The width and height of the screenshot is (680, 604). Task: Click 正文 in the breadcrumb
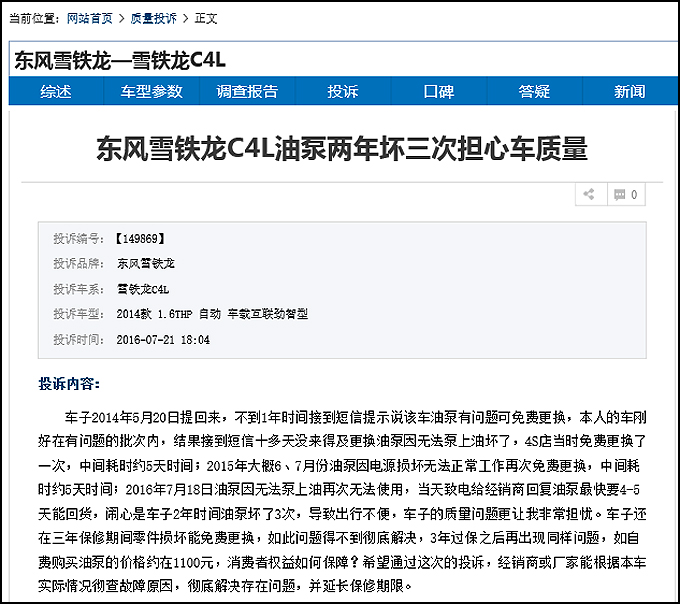(x=206, y=19)
